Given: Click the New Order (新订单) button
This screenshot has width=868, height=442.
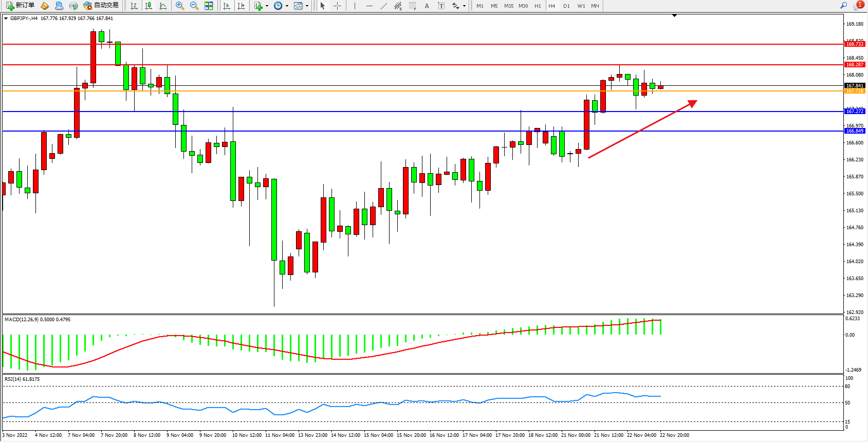Looking at the screenshot, I should 21,6.
